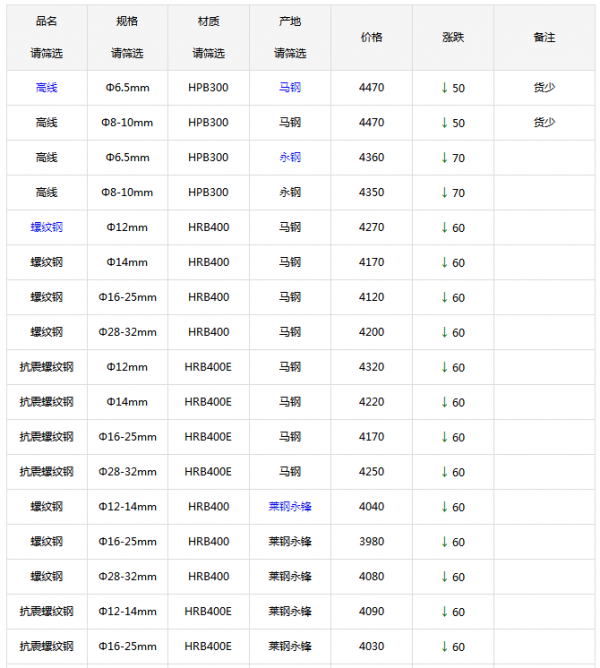Image resolution: width=600 pixels, height=668 pixels.
Task: Open the blue 永钢 link
Action: pos(290,158)
